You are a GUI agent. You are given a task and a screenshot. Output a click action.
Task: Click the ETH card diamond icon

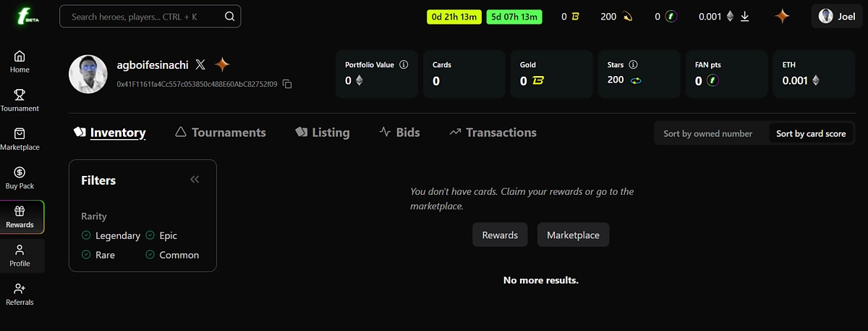click(x=816, y=80)
